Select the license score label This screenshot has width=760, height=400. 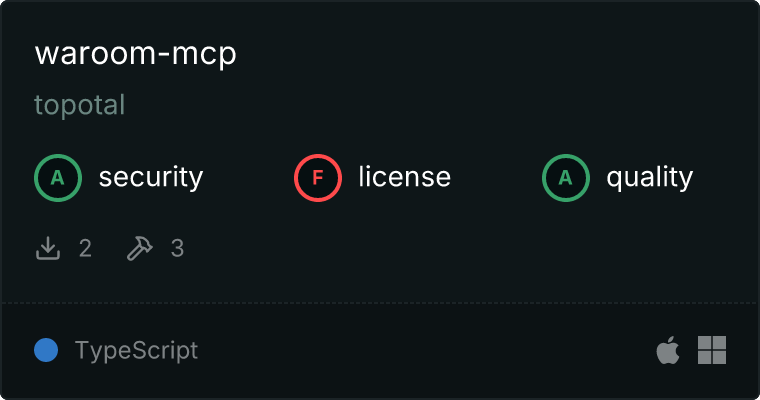(405, 176)
